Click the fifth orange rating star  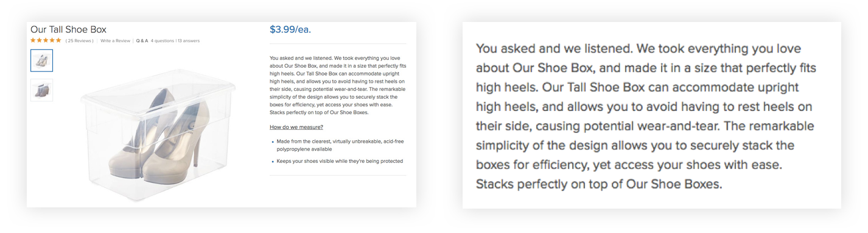(58, 40)
